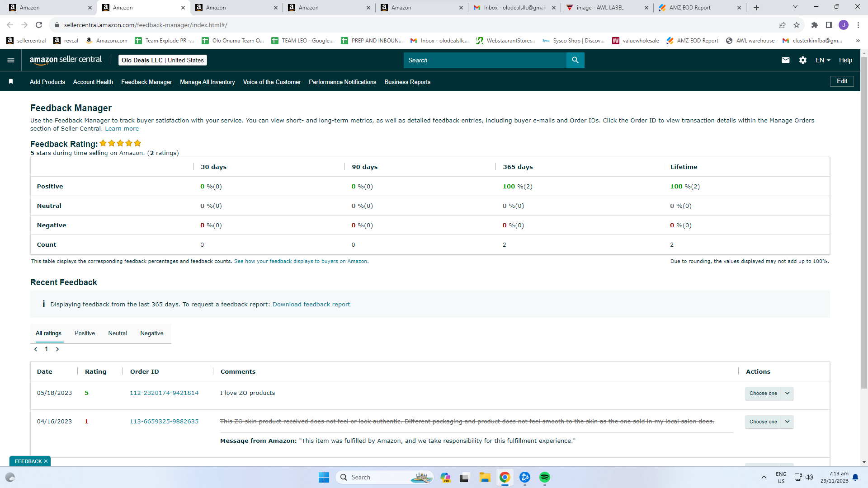
Task: Switch to Neutral feedback tab
Action: (118, 333)
